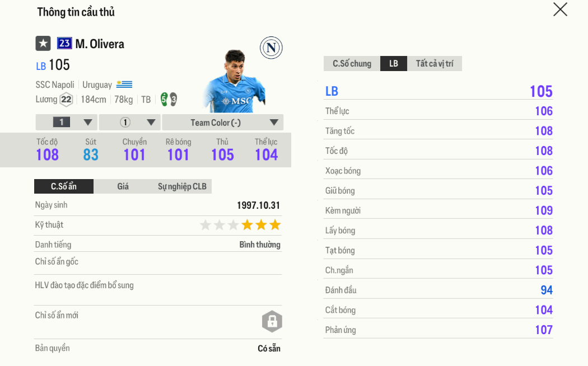The height and width of the screenshot is (366, 588).
Task: Click the Có sẵn copyright status text
Action: coord(269,348)
